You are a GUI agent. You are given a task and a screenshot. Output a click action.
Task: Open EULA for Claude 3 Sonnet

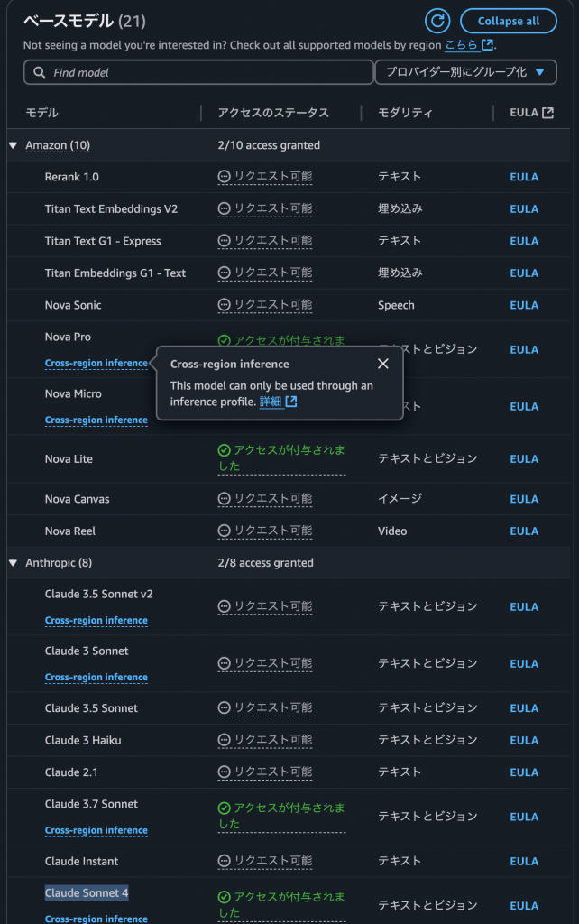(524, 663)
